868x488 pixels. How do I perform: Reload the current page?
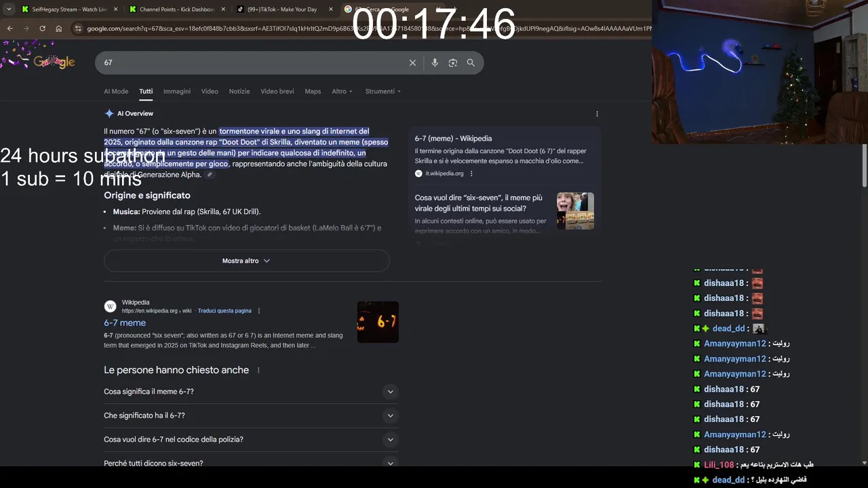point(42,28)
